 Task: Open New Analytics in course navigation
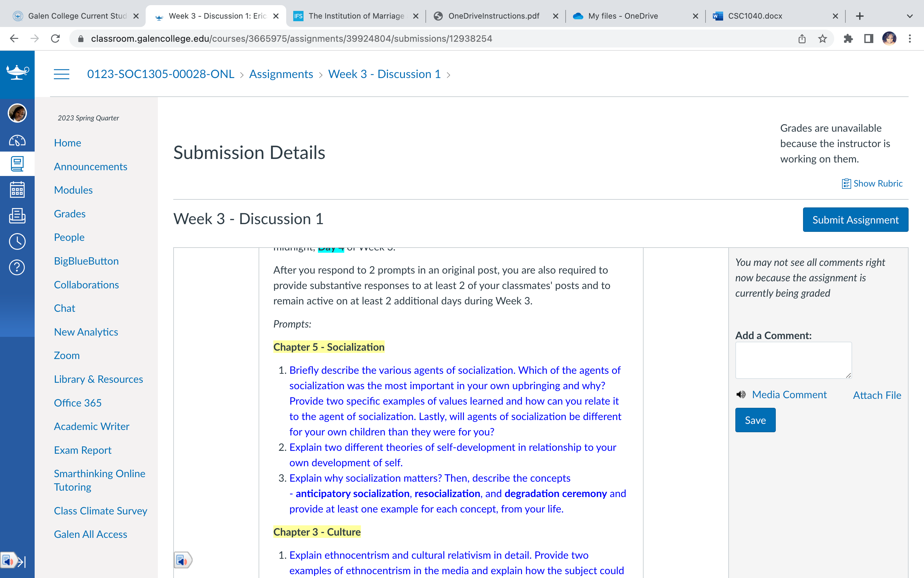click(x=86, y=332)
